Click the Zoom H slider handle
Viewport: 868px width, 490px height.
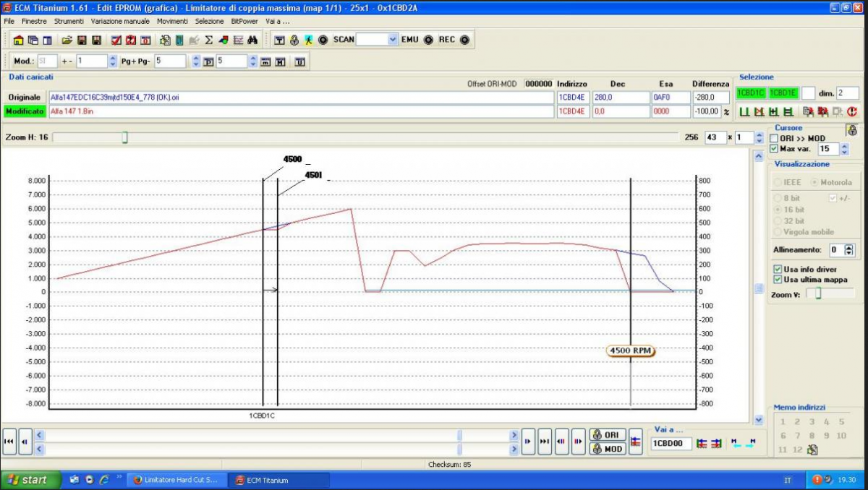tap(124, 137)
